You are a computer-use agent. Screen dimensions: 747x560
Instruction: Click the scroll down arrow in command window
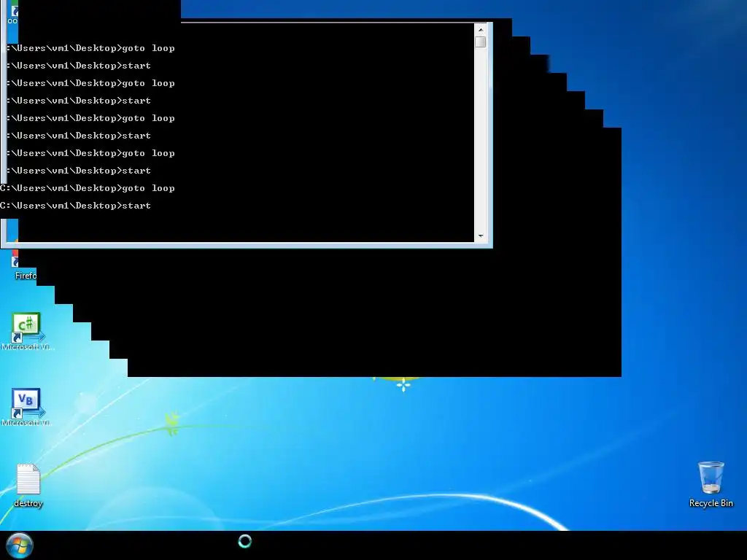[480, 236]
